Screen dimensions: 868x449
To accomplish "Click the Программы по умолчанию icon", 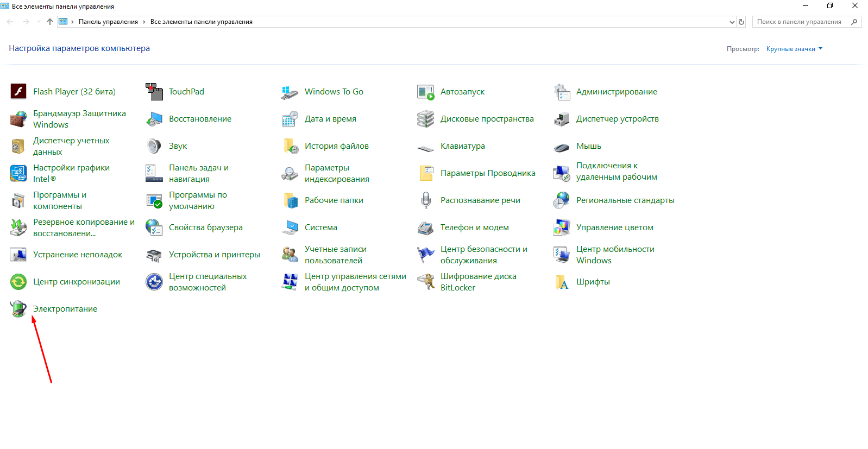I will (154, 200).
